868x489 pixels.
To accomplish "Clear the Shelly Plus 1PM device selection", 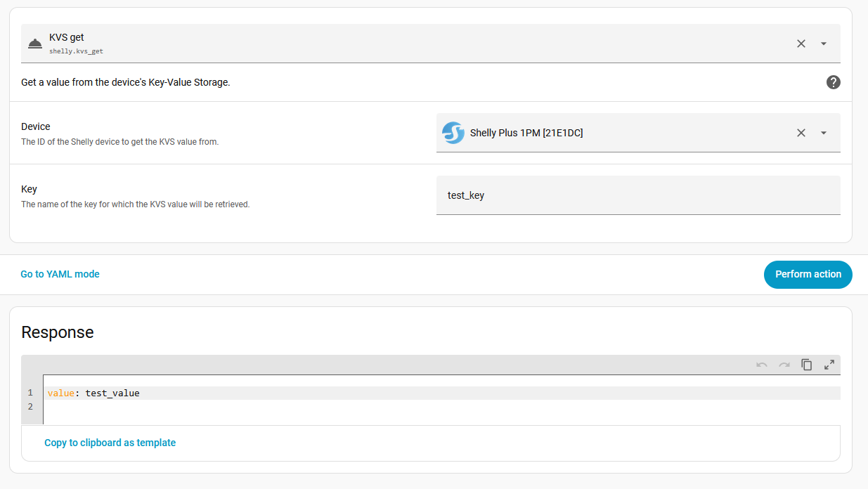I will tap(801, 133).
